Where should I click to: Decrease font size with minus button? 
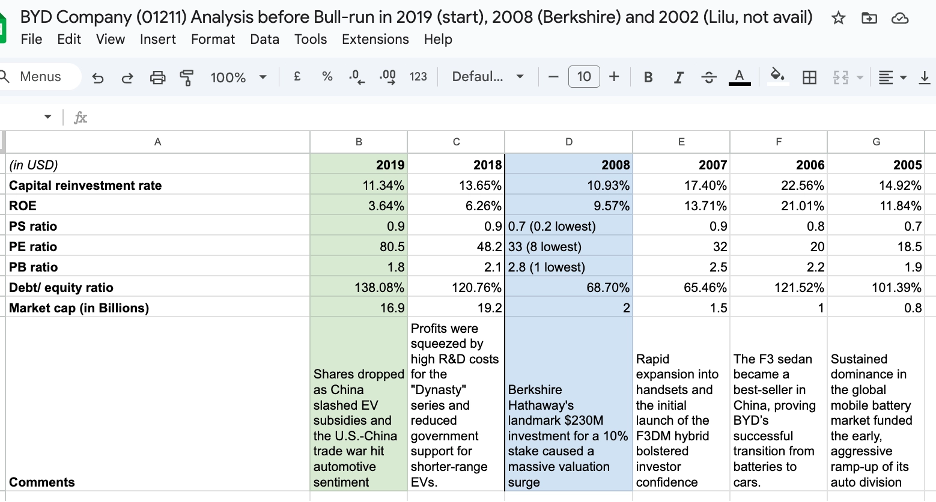tap(553, 76)
